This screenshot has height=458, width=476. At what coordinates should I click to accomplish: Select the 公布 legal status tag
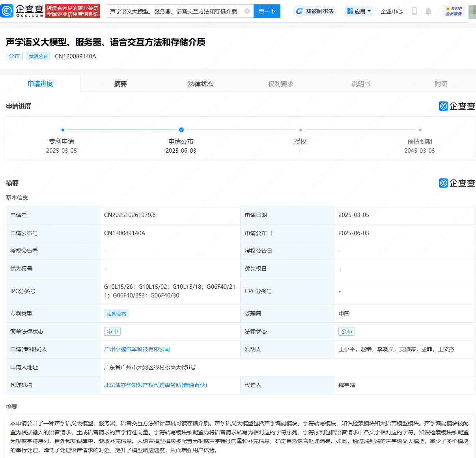pos(347,331)
